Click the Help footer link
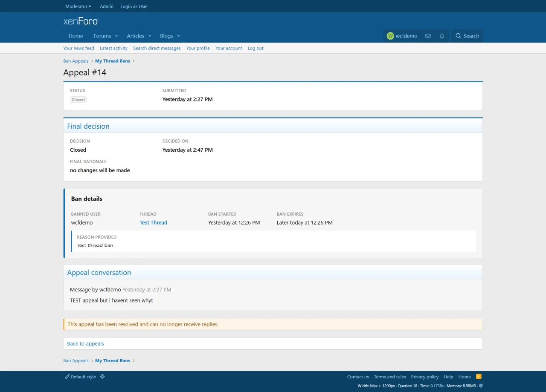The image size is (546, 392). click(x=448, y=377)
